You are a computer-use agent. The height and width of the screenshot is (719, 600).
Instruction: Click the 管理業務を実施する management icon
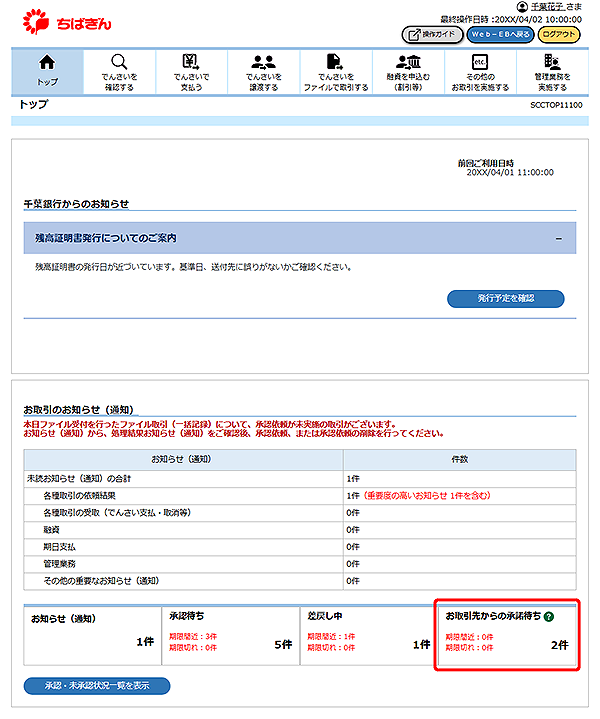(551, 62)
